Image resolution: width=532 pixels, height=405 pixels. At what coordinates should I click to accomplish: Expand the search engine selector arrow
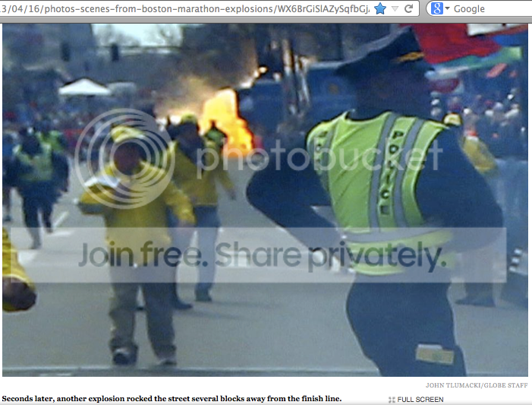(x=446, y=8)
